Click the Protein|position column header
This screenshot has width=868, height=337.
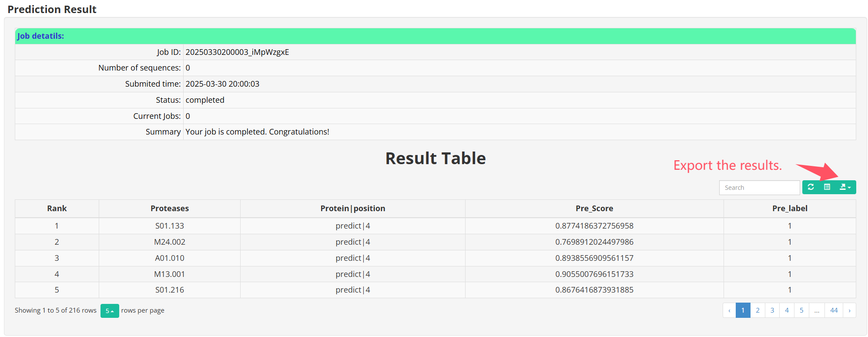pos(352,209)
